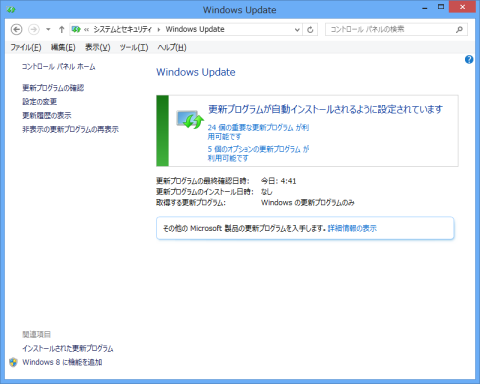Screen dimensions: 480x384
Task: Minimize the Windows Update window
Action: click(425, 8)
